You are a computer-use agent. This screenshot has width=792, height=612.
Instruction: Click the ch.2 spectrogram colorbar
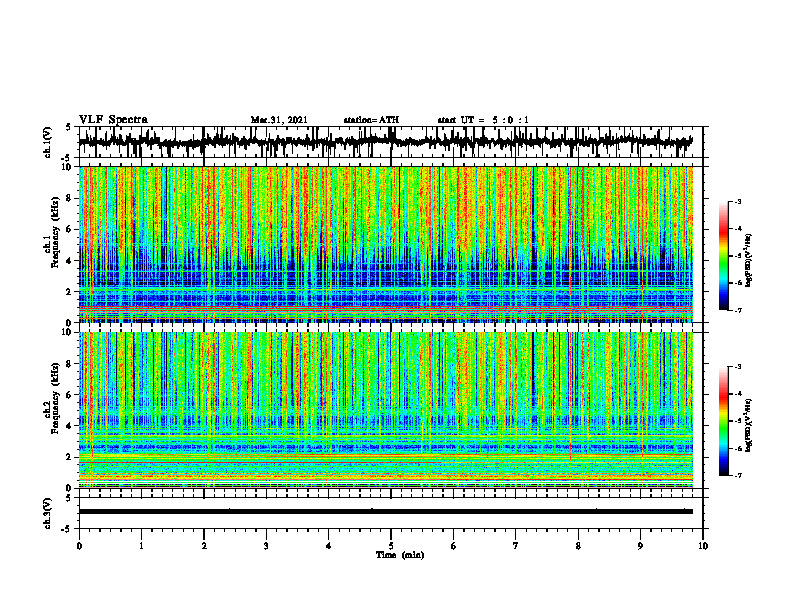[x=723, y=421]
